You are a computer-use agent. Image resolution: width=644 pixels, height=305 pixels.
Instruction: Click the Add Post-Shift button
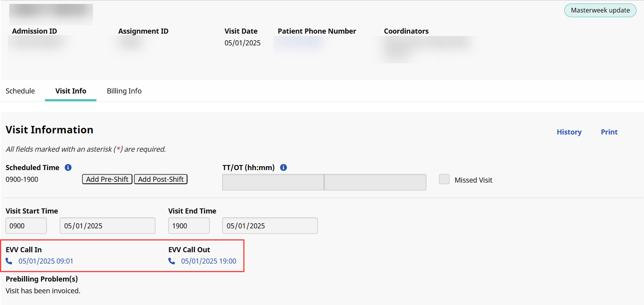(x=161, y=179)
